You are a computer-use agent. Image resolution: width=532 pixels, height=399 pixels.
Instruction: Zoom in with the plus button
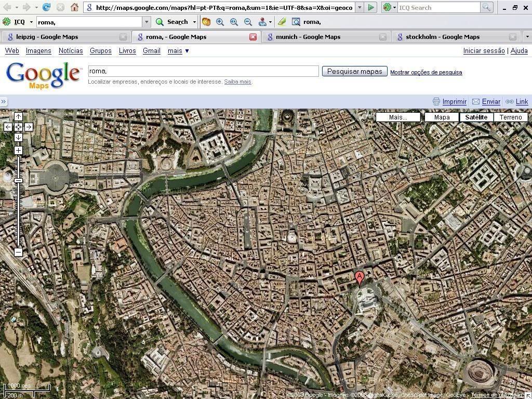[x=18, y=151]
